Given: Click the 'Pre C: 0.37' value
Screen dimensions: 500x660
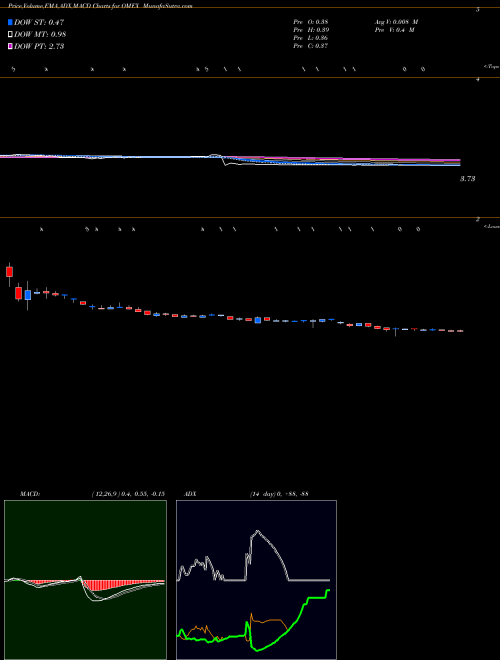Looking at the screenshot, I should coord(311,46).
